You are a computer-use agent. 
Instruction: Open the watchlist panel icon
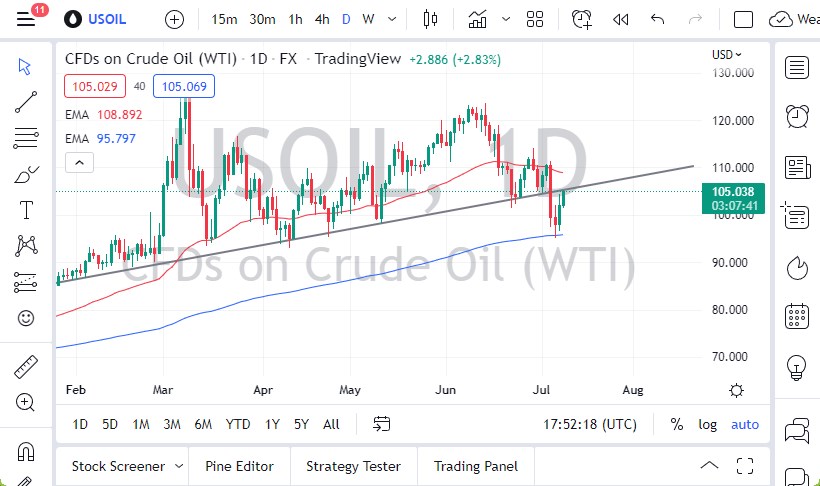(x=797, y=68)
